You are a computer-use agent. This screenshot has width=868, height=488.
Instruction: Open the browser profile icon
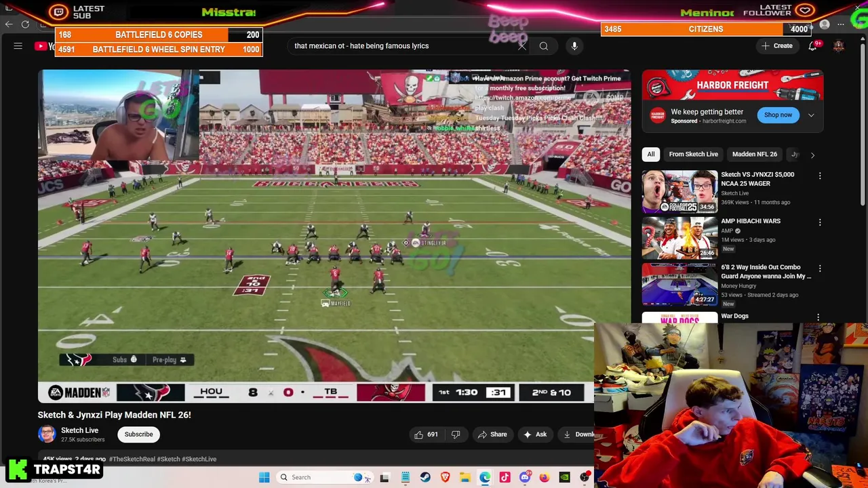(825, 25)
